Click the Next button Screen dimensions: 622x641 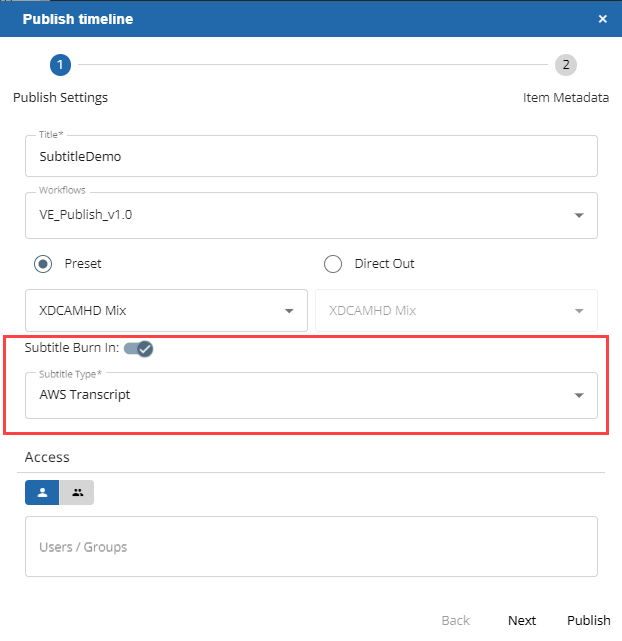click(521, 620)
